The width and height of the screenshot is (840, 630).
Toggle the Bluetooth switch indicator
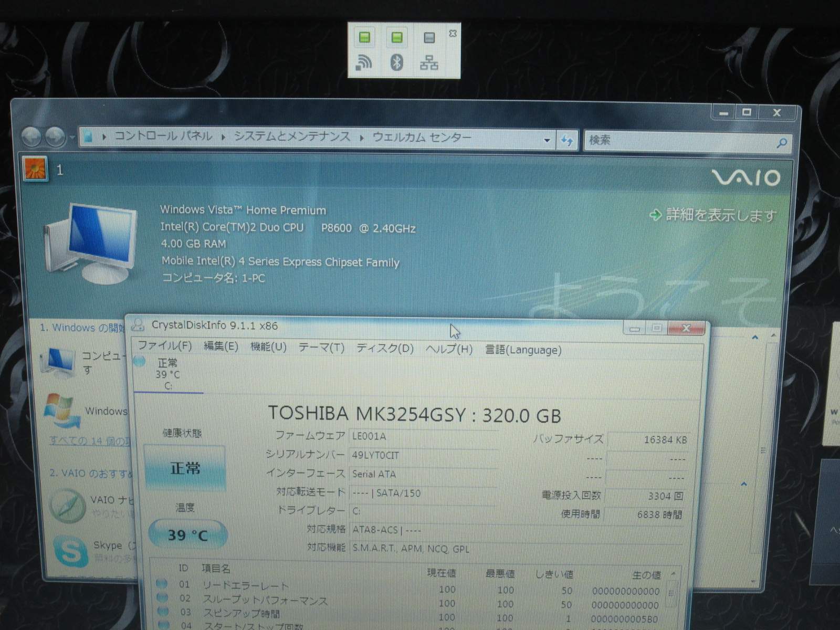click(397, 37)
